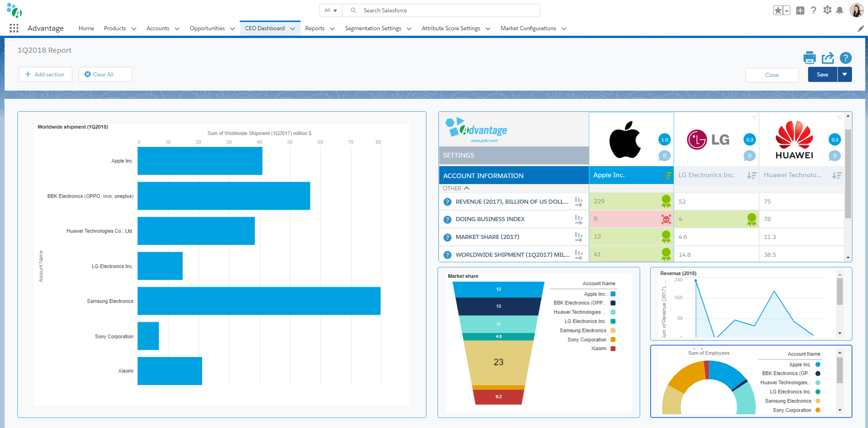Open the App Launcher grid icon

(14, 28)
